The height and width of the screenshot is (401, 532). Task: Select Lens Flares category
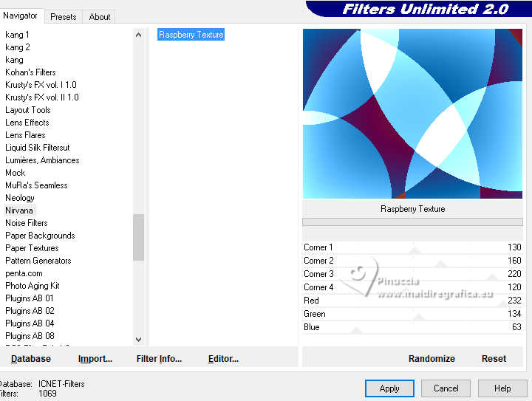25,135
